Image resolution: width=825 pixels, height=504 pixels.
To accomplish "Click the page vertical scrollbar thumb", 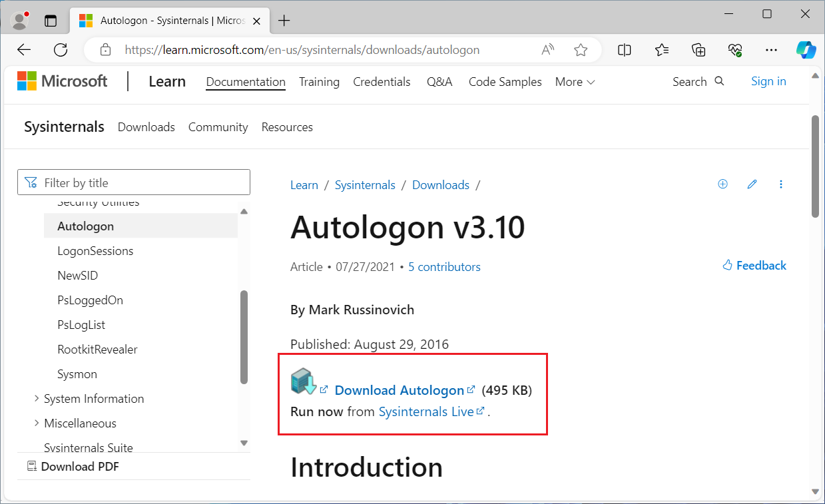I will point(815,166).
